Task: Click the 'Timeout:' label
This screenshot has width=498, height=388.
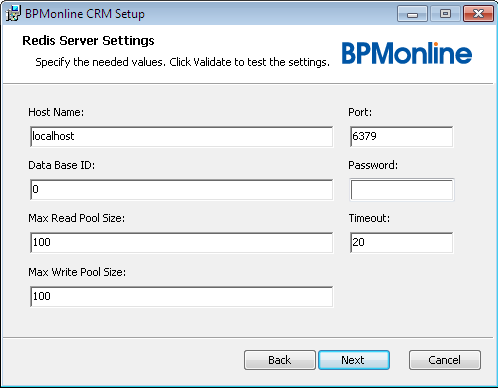Action: 369,218
